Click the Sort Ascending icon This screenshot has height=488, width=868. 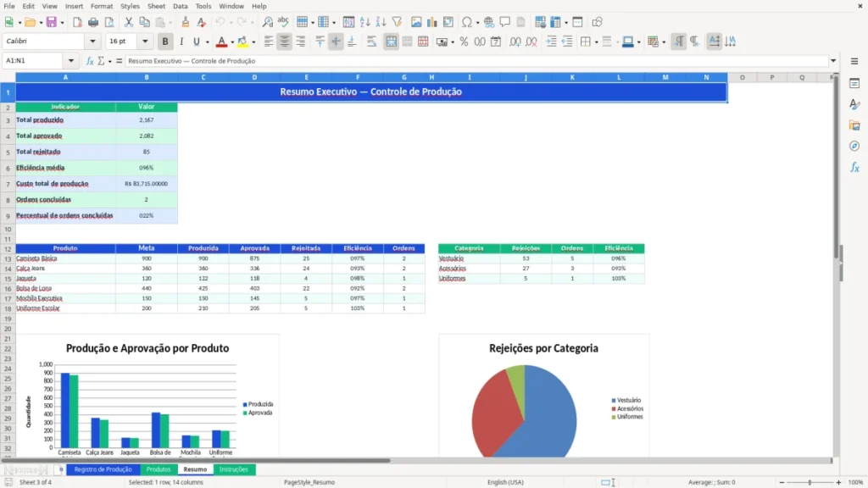coord(364,22)
